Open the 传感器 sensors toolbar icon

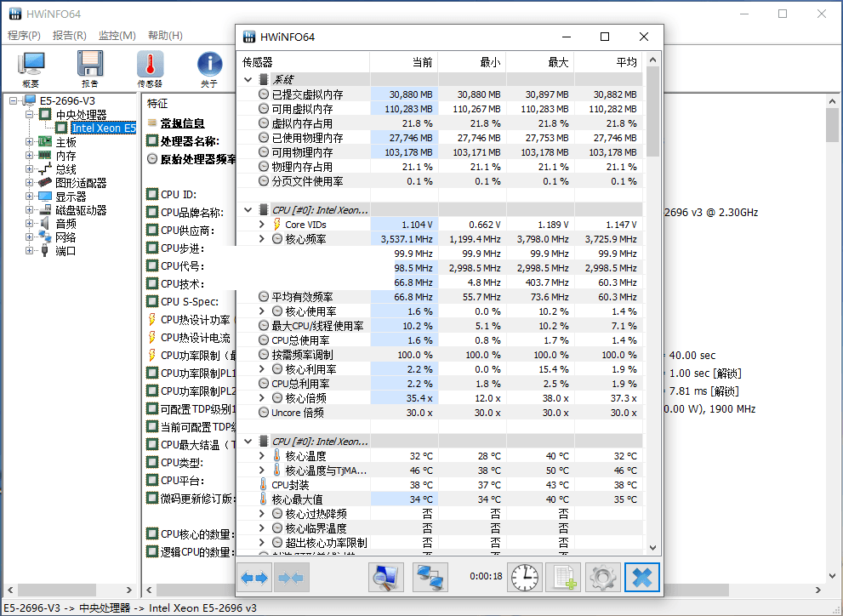click(x=150, y=68)
